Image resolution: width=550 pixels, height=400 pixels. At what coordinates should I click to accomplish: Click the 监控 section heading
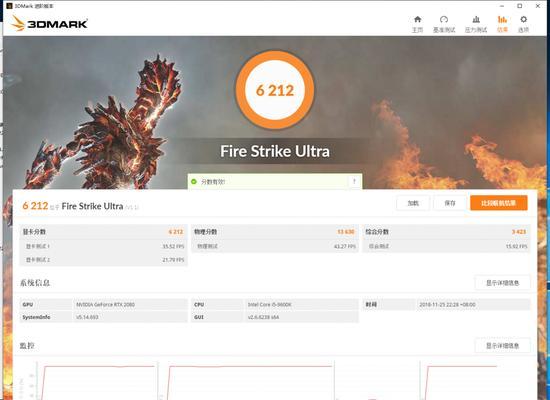(27, 346)
